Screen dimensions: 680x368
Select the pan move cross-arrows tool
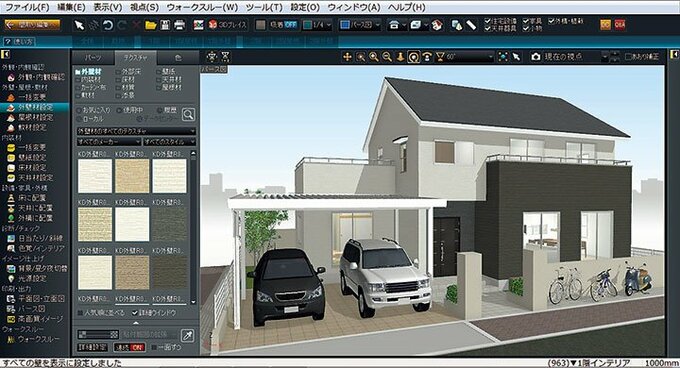(347, 57)
